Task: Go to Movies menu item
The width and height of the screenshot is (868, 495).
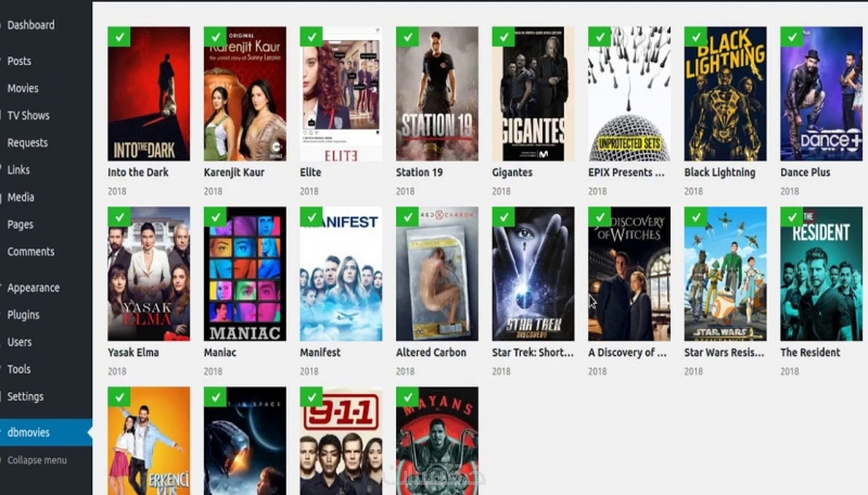Action: coord(23,88)
